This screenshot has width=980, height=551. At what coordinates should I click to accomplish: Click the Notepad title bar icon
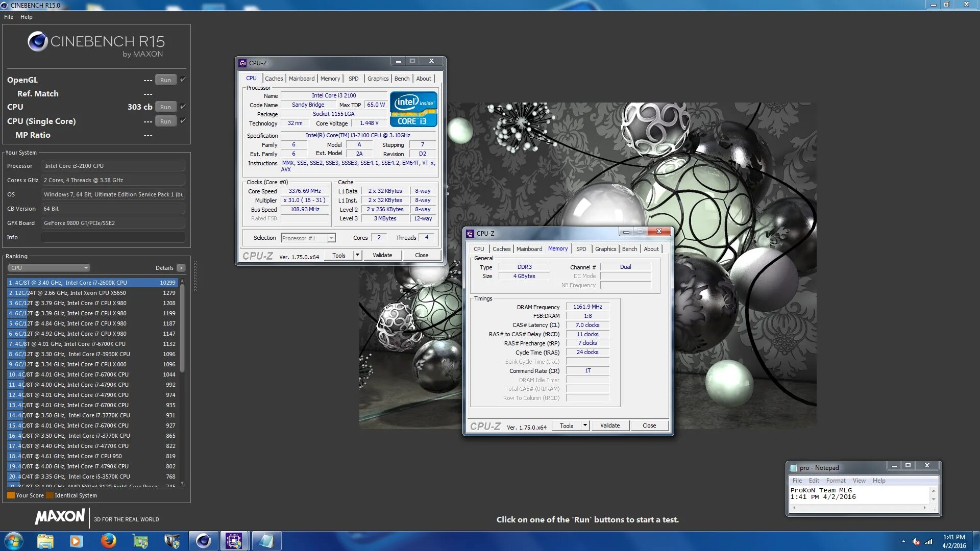(x=793, y=468)
